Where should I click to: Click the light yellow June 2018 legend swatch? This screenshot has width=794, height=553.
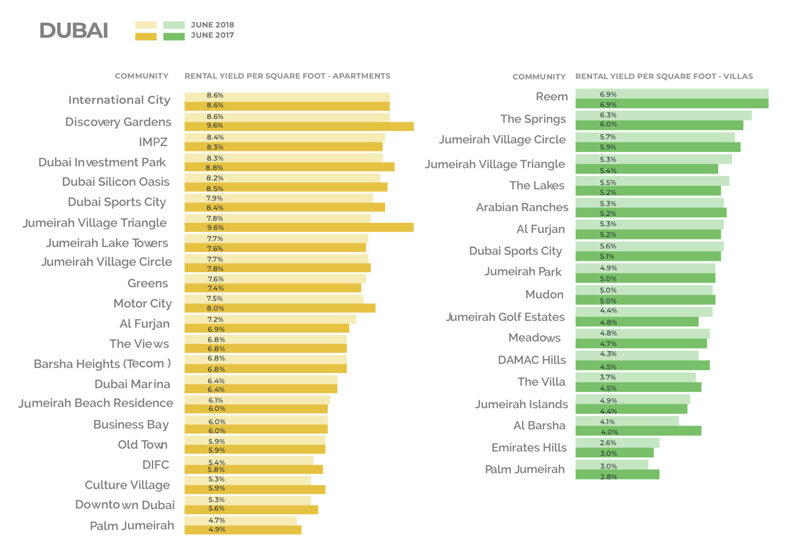[x=145, y=25]
